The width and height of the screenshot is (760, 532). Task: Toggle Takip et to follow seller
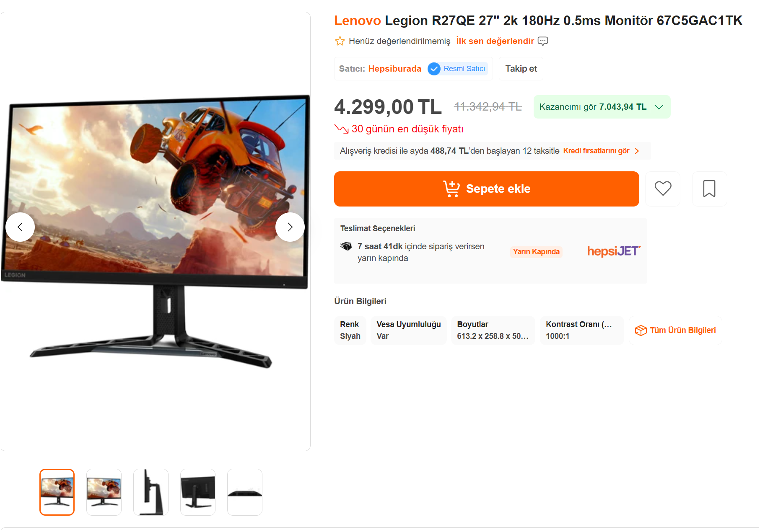[521, 69]
